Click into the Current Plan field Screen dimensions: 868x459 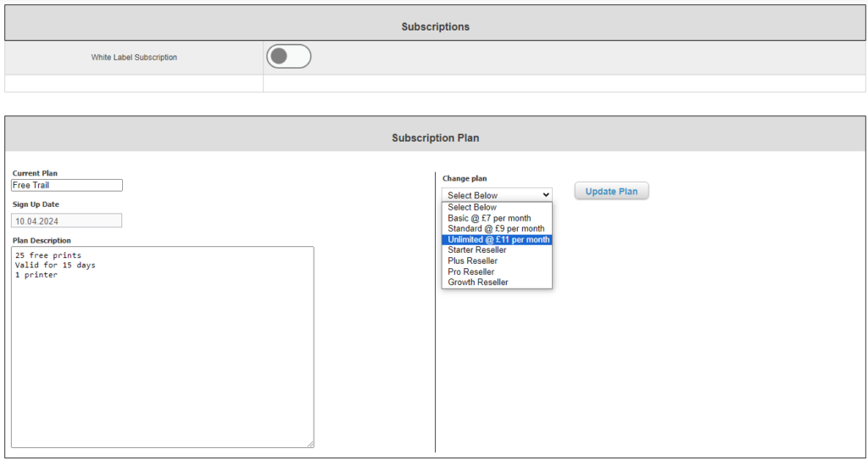(67, 185)
